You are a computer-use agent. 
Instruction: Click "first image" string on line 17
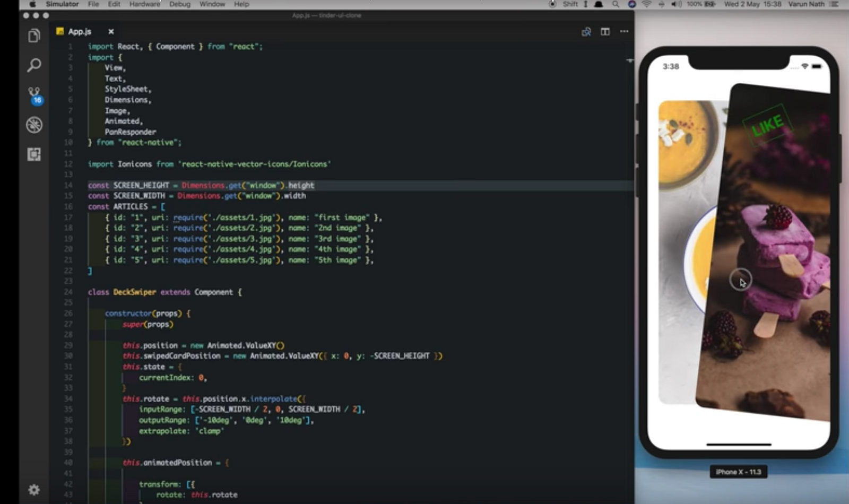tap(342, 218)
